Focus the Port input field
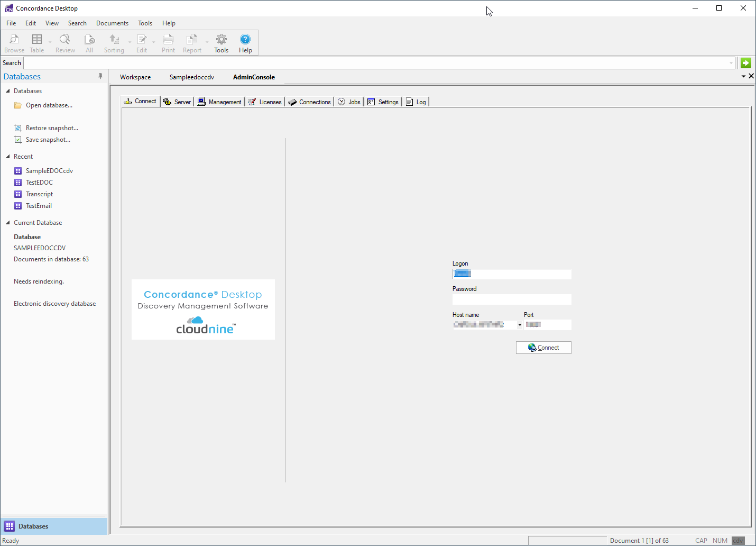The height and width of the screenshot is (546, 756). tap(548, 325)
